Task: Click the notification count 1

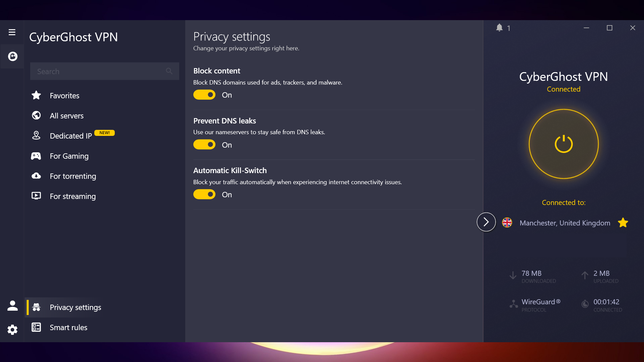Action: point(509,28)
